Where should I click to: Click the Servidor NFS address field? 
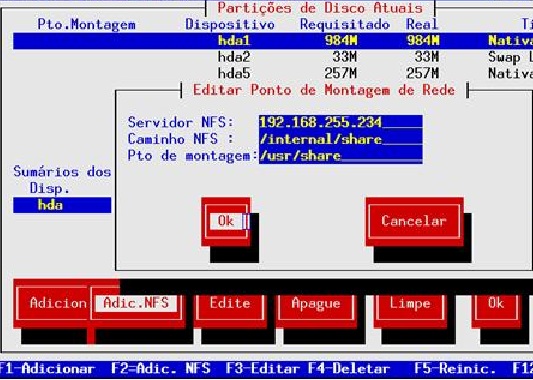click(x=341, y=122)
